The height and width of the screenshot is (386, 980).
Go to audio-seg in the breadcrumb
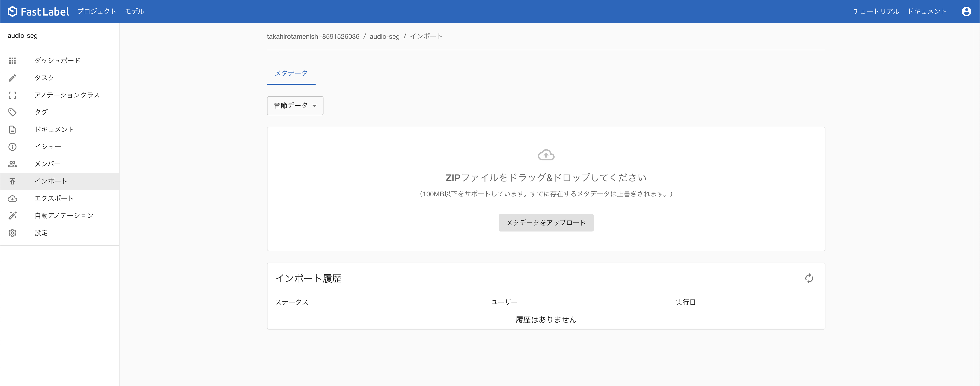384,37
